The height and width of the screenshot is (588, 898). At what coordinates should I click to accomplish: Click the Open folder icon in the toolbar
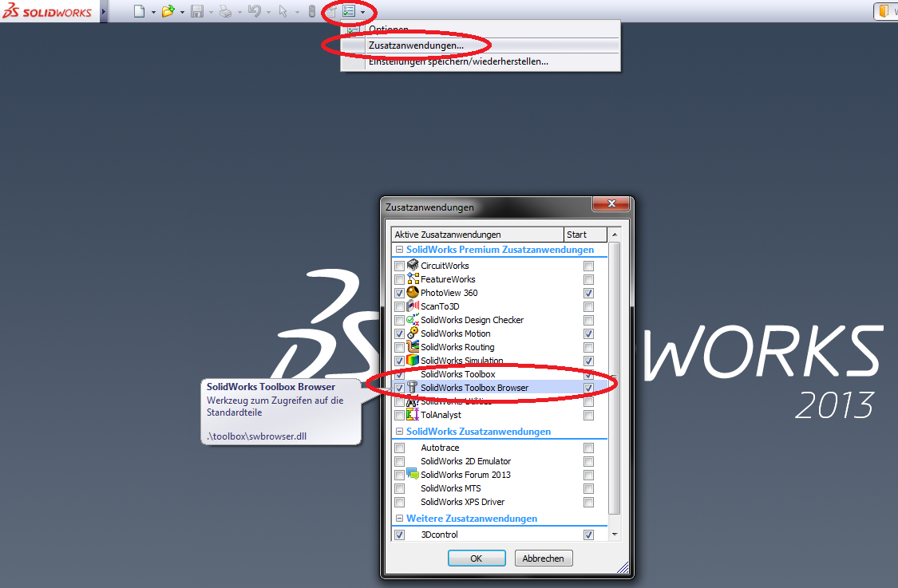(168, 11)
